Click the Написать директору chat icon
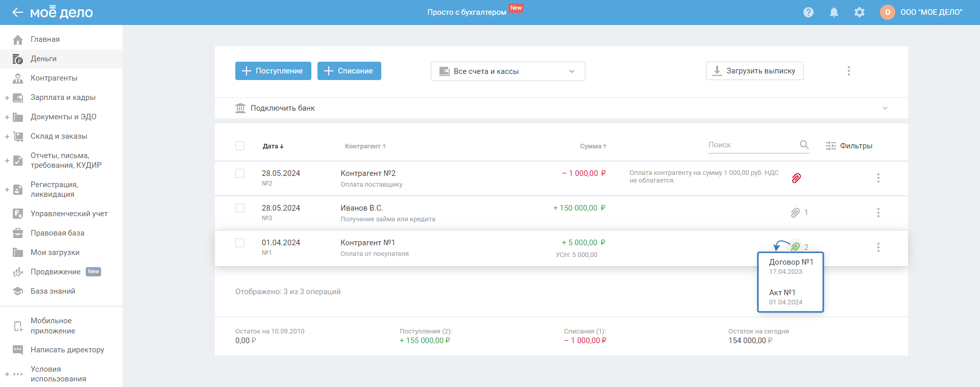 [x=18, y=350]
